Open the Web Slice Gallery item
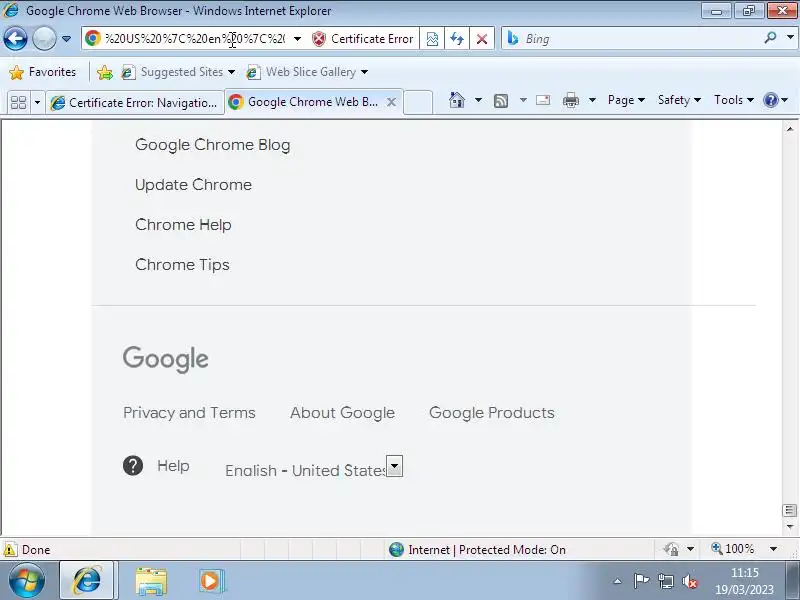 point(307,72)
